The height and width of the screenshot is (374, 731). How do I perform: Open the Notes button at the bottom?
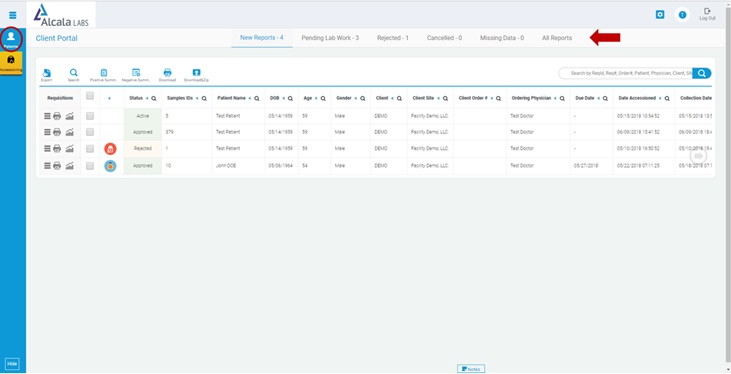471,369
